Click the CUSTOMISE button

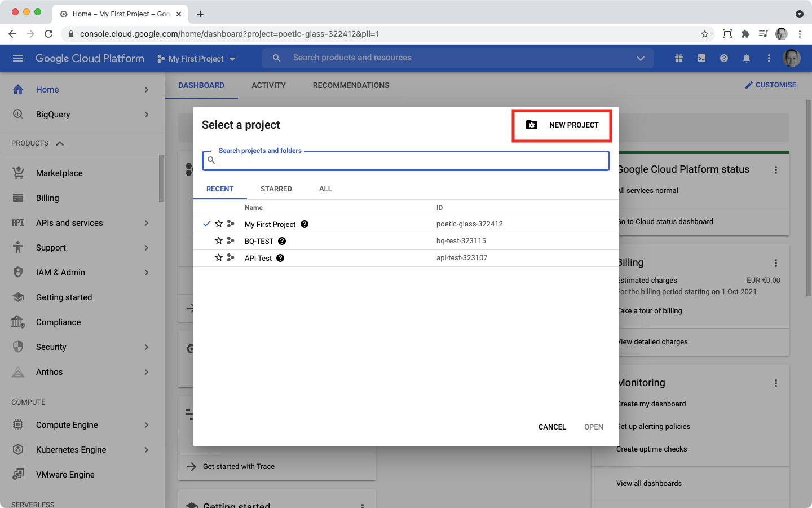pos(770,85)
